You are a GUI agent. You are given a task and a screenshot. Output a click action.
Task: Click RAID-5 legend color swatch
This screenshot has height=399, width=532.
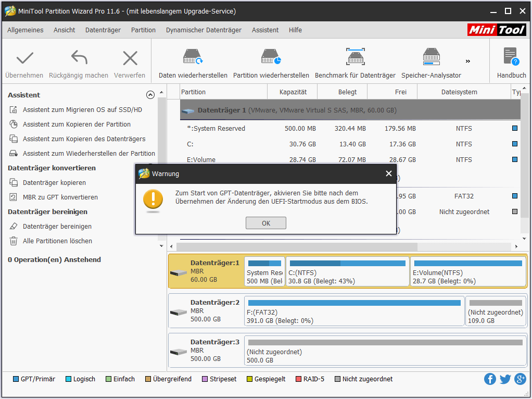tap(298, 379)
